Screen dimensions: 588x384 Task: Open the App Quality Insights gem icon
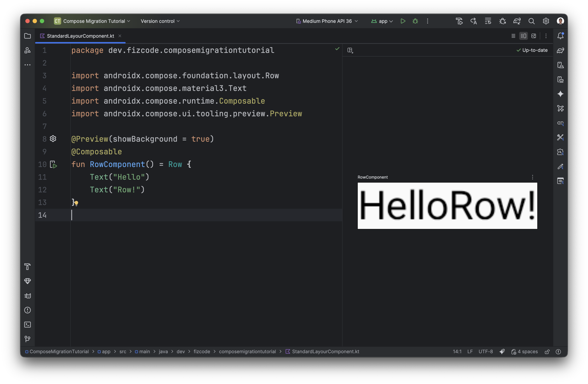pos(27,281)
